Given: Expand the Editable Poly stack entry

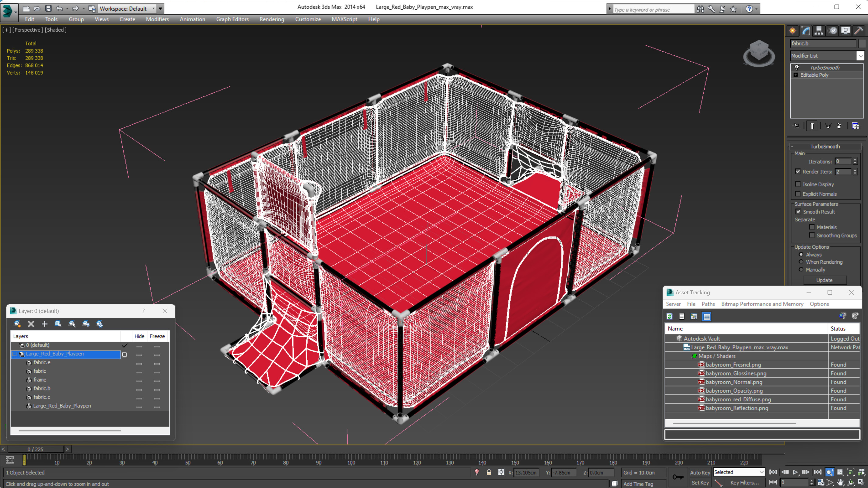Looking at the screenshot, I should [796, 75].
